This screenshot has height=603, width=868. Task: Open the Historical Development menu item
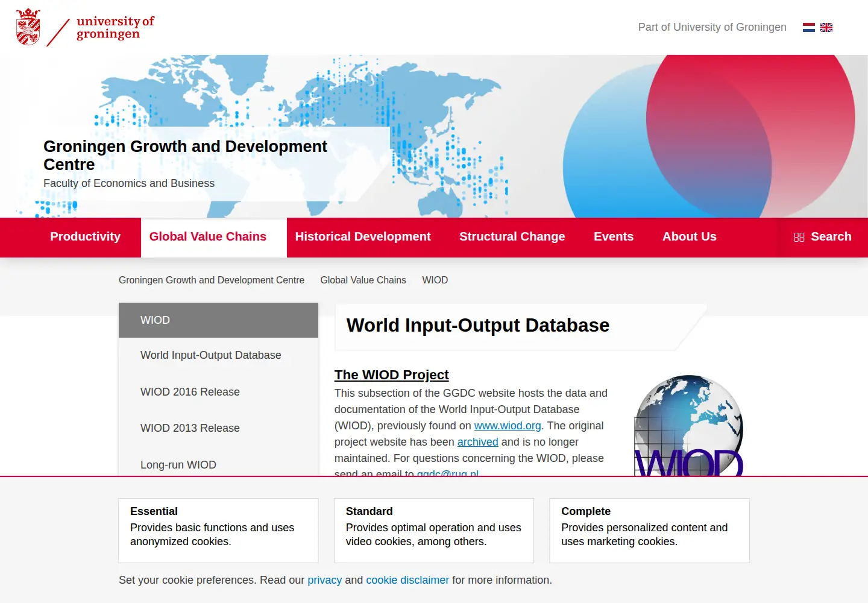pos(363,237)
